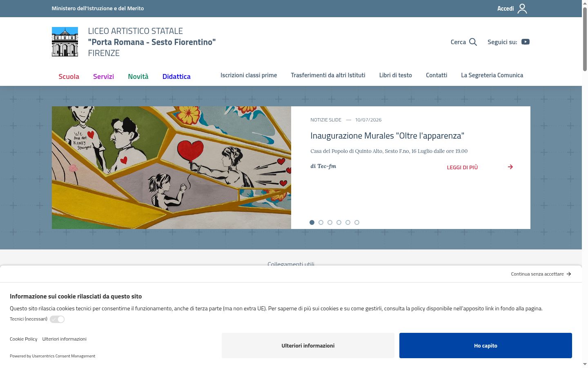Screen dimensions: 588x368
Task: Click the Liceo Artistico Statale school name
Action: [152, 42]
